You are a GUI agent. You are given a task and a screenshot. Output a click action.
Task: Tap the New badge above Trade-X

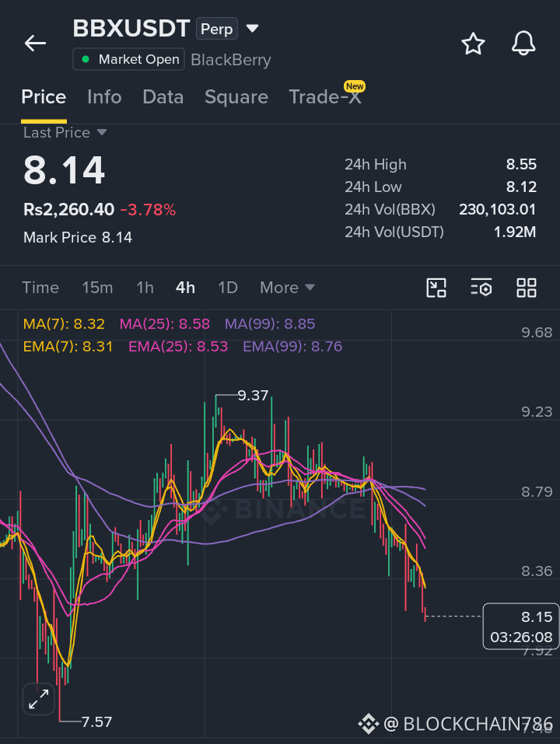355,86
